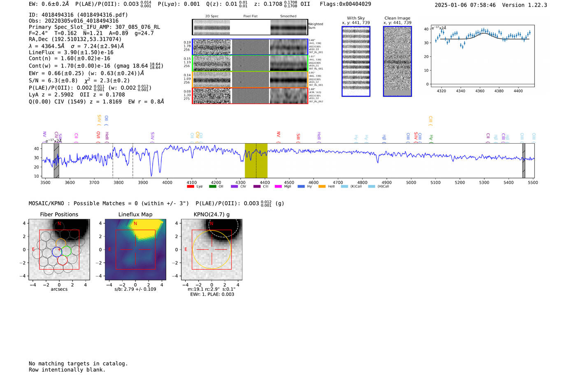The image size is (576, 392).
Task: Open the With Sky cutout image
Action: click(356, 61)
